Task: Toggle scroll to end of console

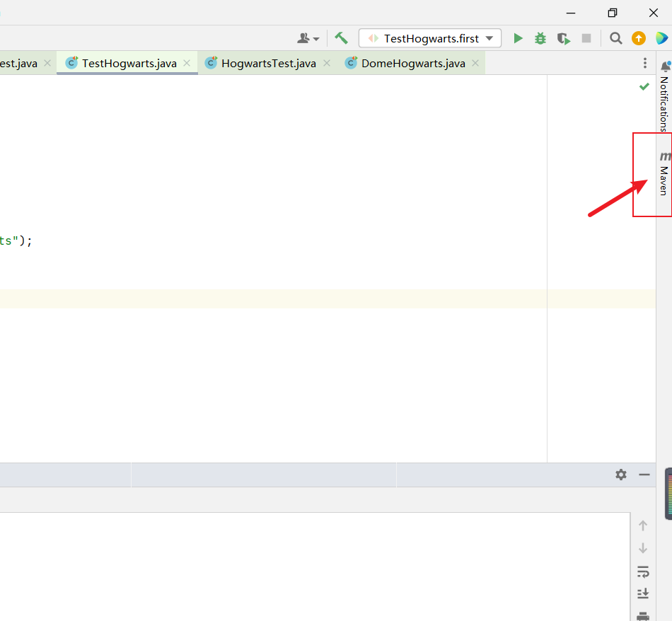Action: click(x=643, y=594)
